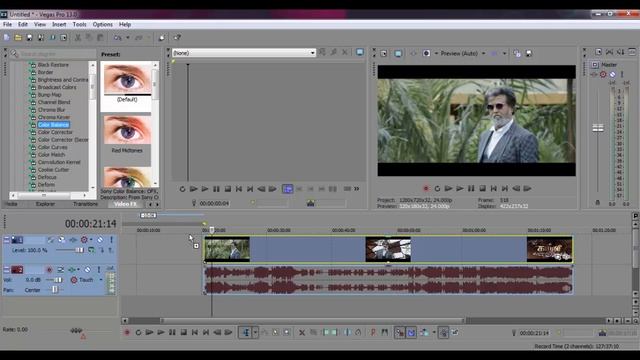
Task: Mute video track 1
Action: click(100, 240)
